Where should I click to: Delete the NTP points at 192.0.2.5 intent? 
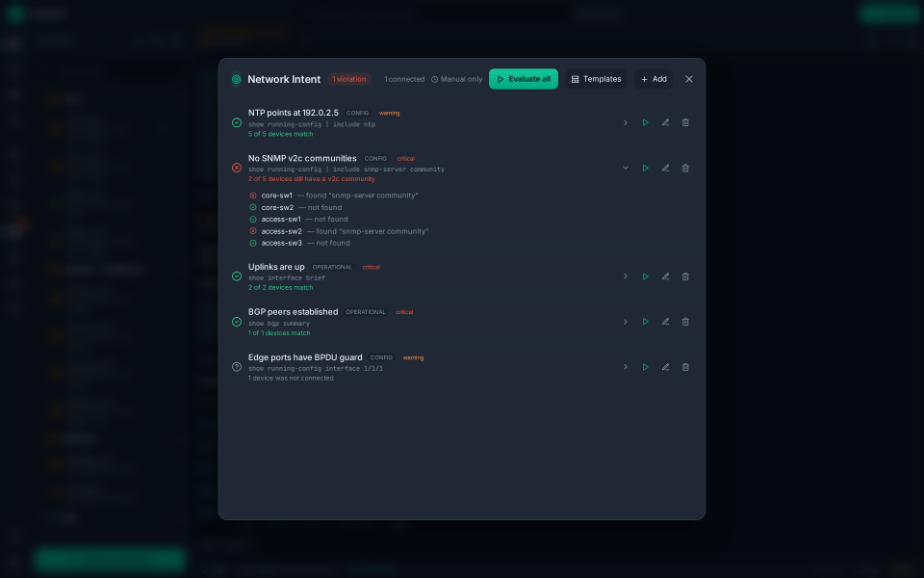685,122
